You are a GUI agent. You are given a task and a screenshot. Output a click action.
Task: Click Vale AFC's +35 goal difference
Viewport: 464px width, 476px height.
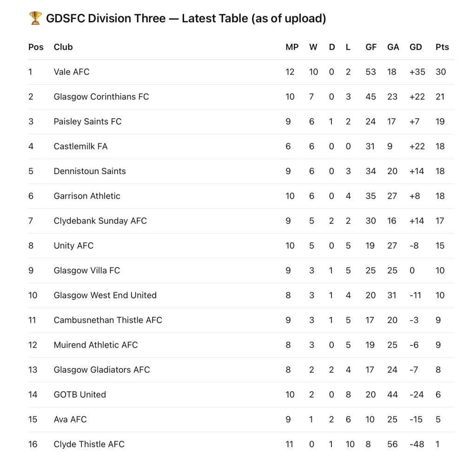pos(417,72)
